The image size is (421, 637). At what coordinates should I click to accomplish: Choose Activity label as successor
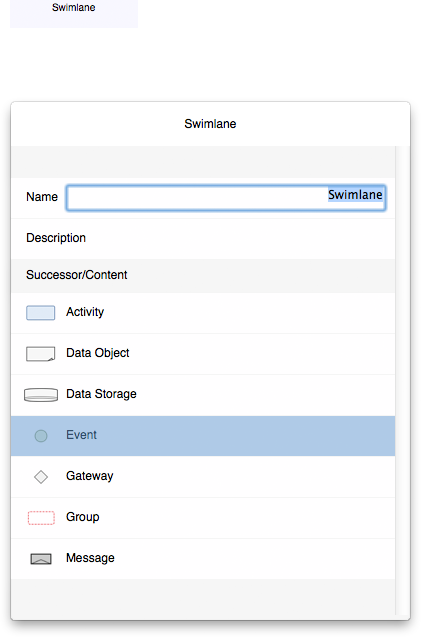click(85, 312)
